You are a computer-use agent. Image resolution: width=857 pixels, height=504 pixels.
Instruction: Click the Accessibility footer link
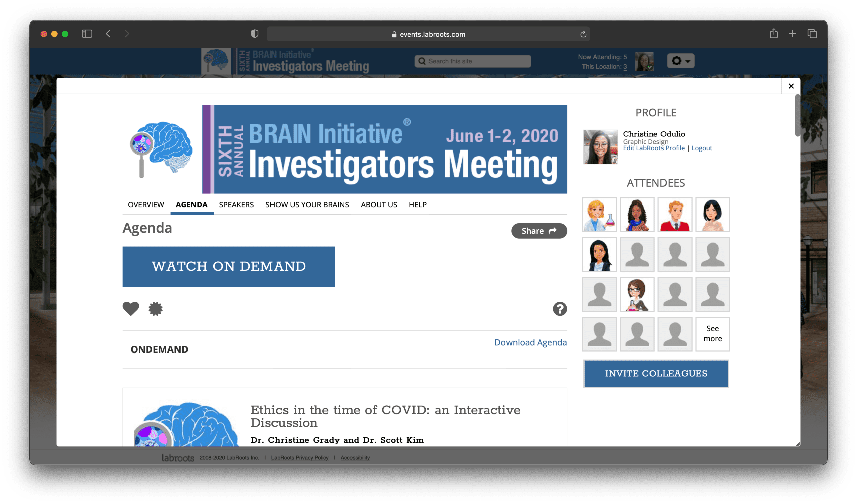[355, 458]
